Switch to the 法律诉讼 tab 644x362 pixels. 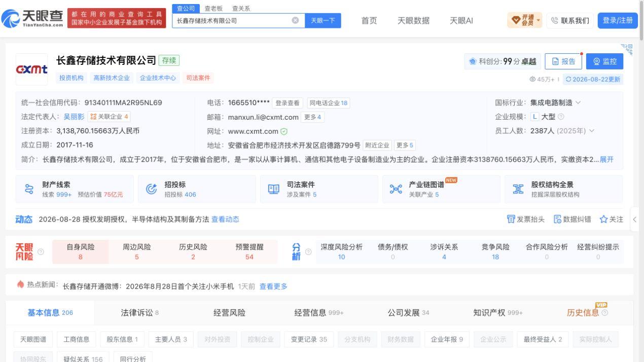point(139,313)
